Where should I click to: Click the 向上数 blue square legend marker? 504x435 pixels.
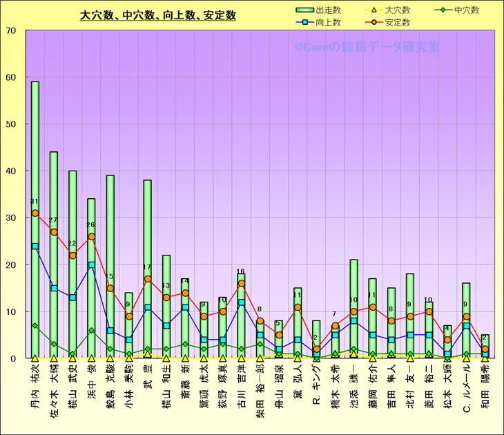point(304,23)
